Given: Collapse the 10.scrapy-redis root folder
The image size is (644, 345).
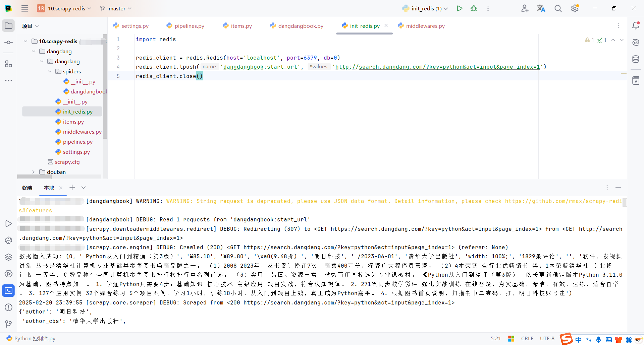Looking at the screenshot, I should click(25, 41).
